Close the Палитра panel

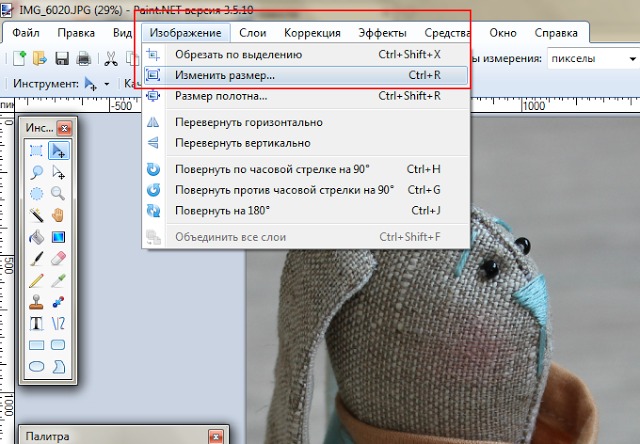(216, 437)
